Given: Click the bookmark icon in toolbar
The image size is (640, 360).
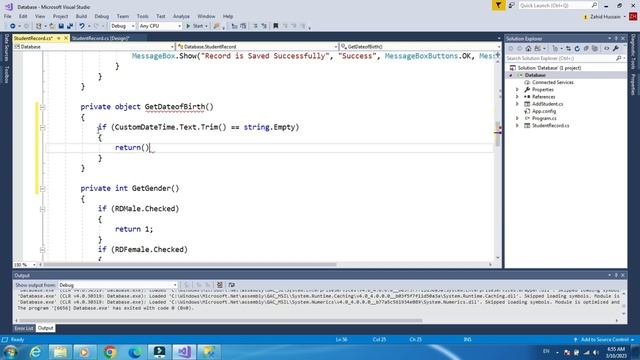Looking at the screenshot, I should tap(276, 26).
